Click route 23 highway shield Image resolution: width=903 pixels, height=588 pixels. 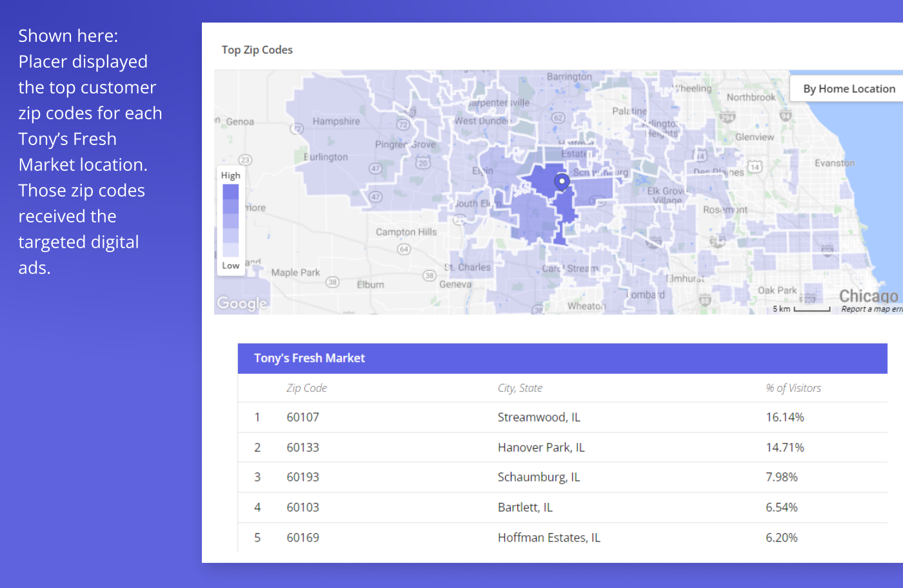click(x=245, y=160)
